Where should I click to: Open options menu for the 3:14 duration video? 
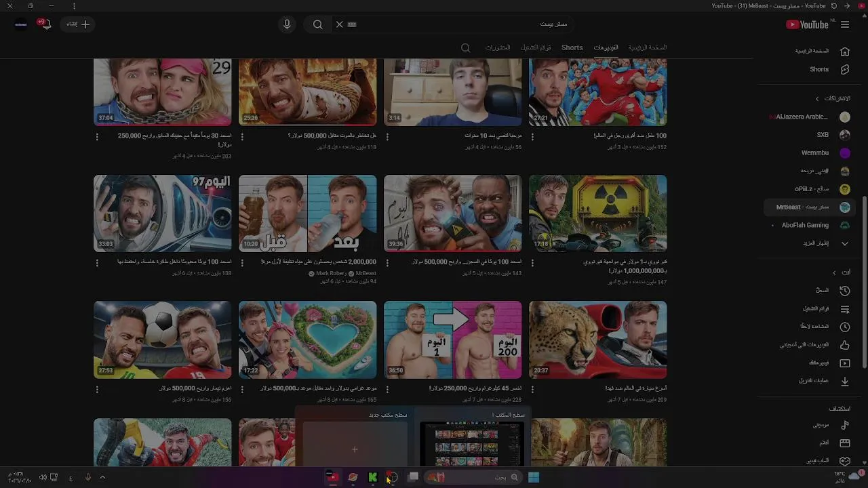pyautogui.click(x=387, y=136)
